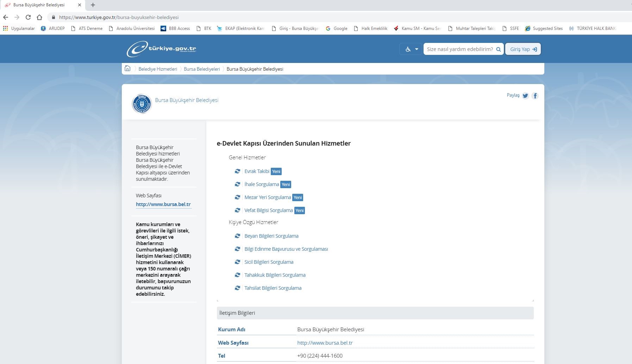Viewport: 632px width, 364px height.
Task: Share page via Twitter icon
Action: pyautogui.click(x=525, y=96)
